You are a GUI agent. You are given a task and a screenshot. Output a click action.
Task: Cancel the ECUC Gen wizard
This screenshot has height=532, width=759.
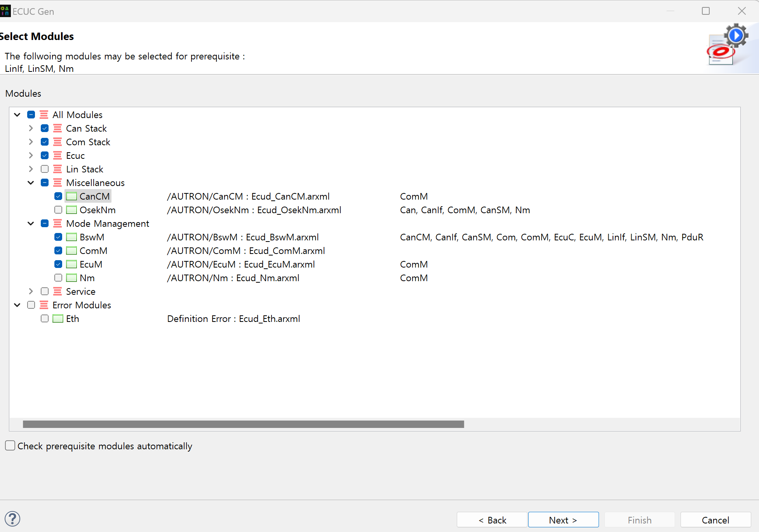coord(715,520)
